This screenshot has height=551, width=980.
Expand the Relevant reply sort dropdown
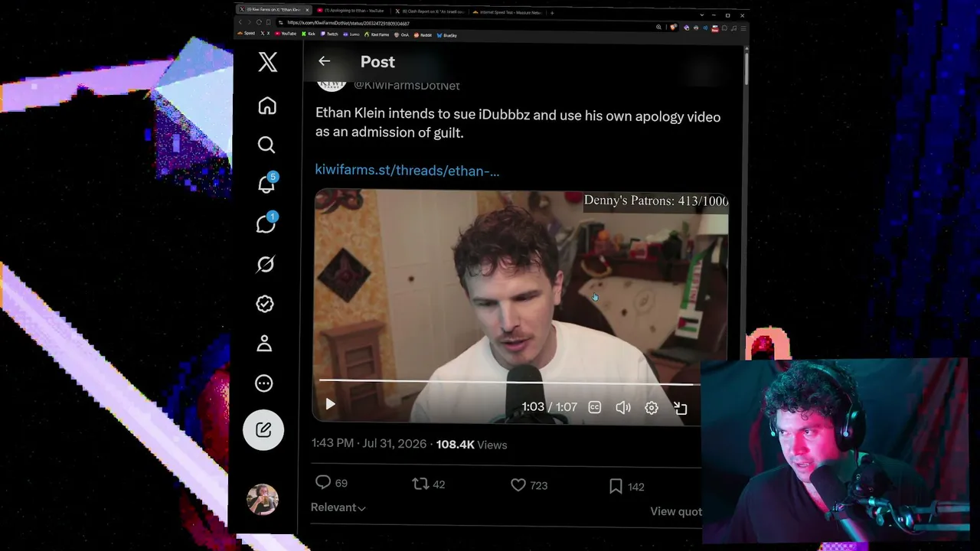[338, 507]
